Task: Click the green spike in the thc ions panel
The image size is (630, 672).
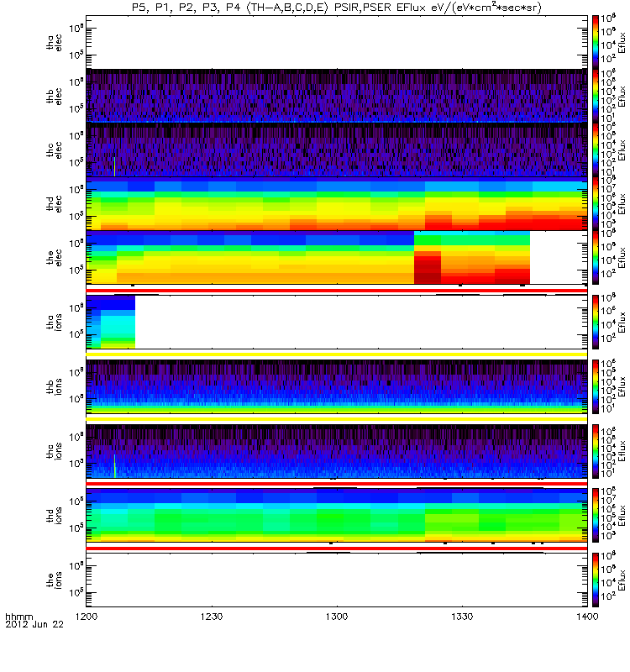Action: (x=114, y=465)
